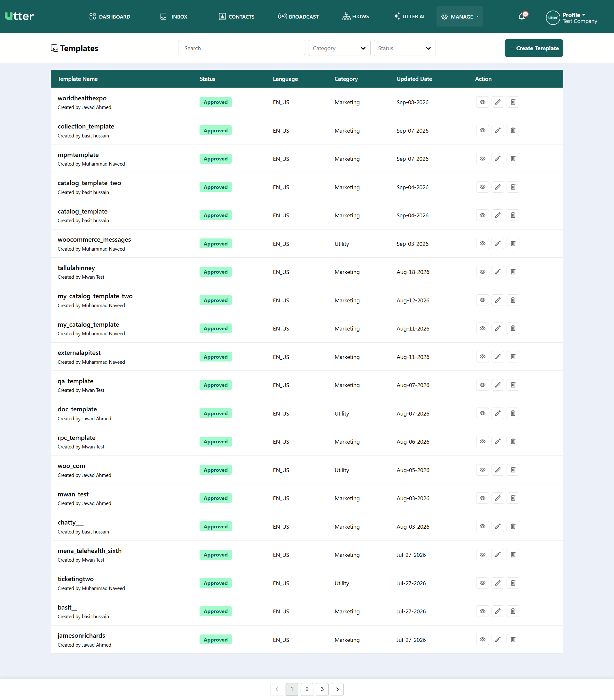Open the notifications bell icon
Screen dimensions: 614x700
tap(522, 16)
